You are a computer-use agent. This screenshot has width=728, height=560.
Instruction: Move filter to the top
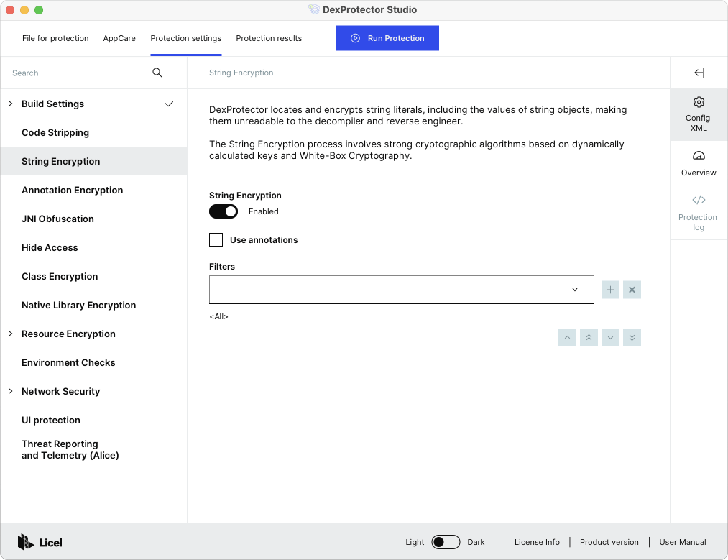[x=589, y=338]
